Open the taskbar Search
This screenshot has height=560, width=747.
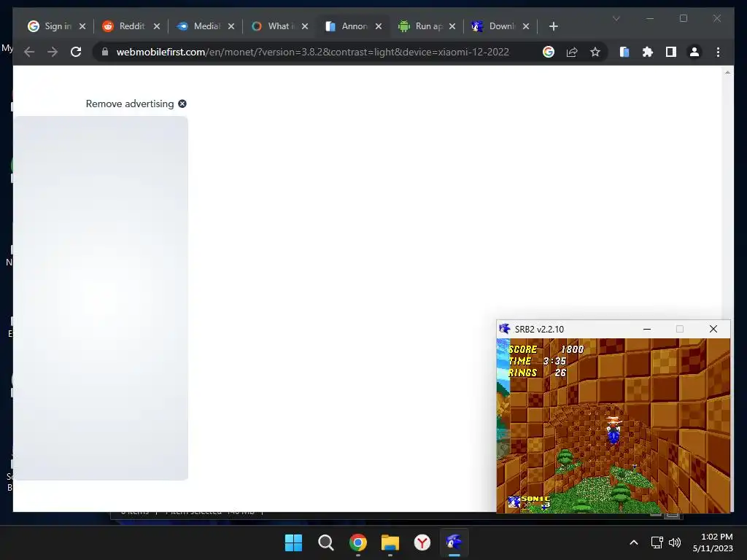coord(326,542)
